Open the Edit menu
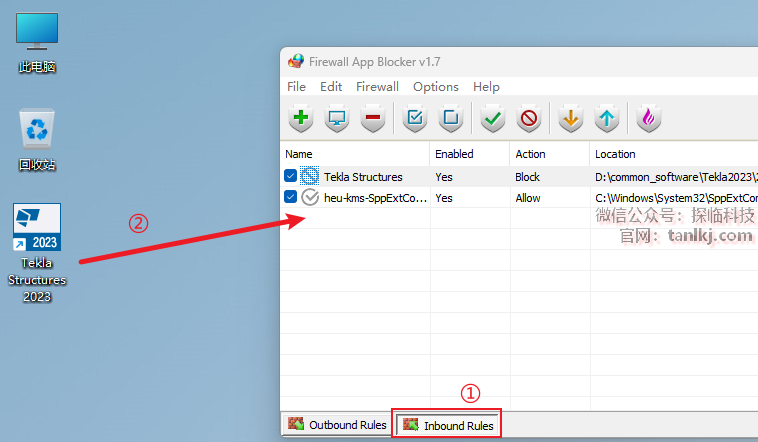This screenshot has height=442, width=758. [x=331, y=87]
